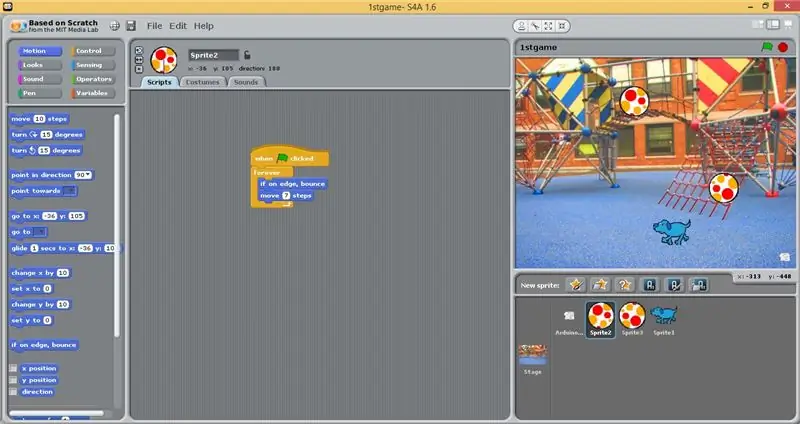Select the Shrink sprite tool

pyautogui.click(x=562, y=26)
